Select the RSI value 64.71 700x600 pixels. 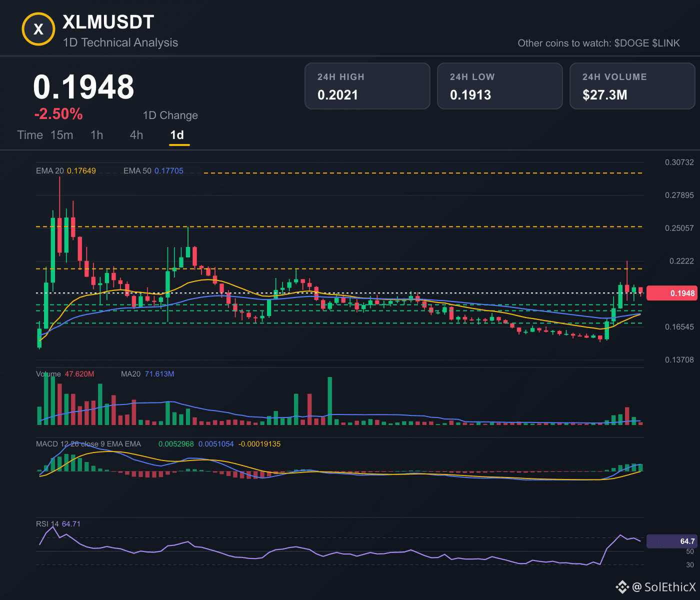(71, 524)
